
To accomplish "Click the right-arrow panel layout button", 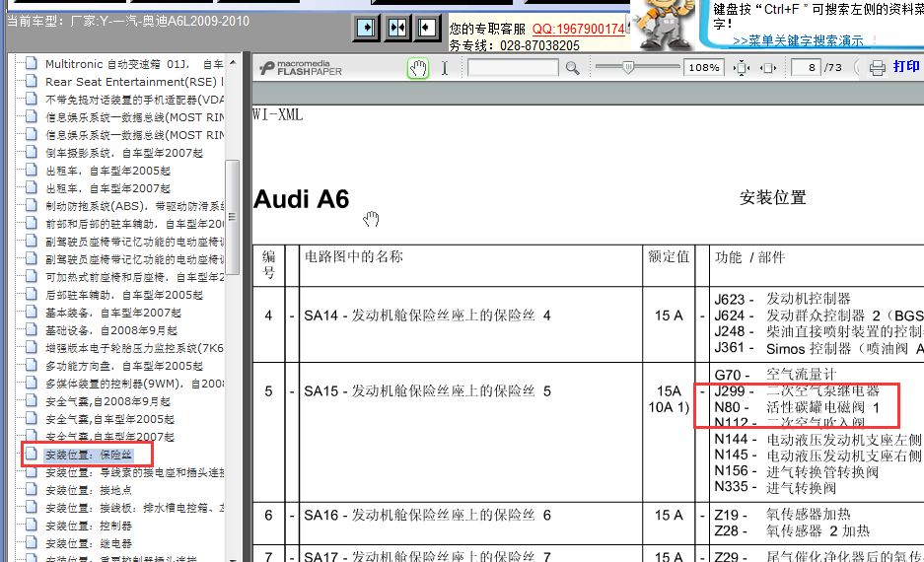I will 366,29.
